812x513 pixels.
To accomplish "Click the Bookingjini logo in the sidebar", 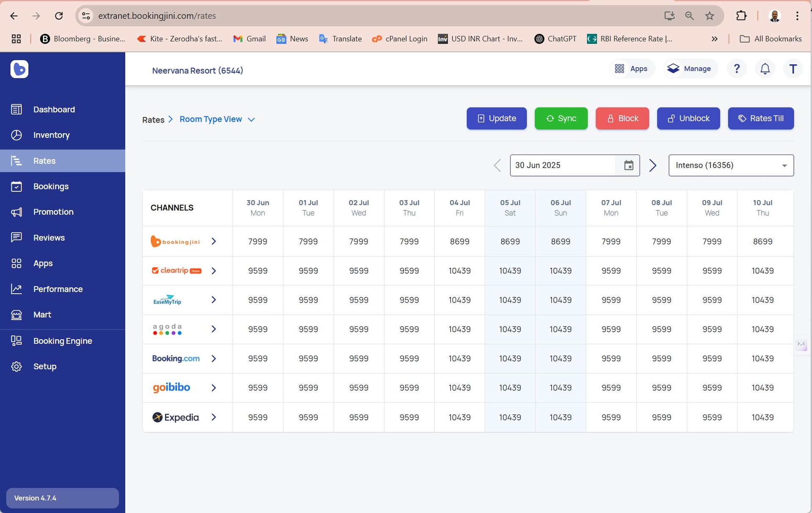I will click(x=19, y=69).
